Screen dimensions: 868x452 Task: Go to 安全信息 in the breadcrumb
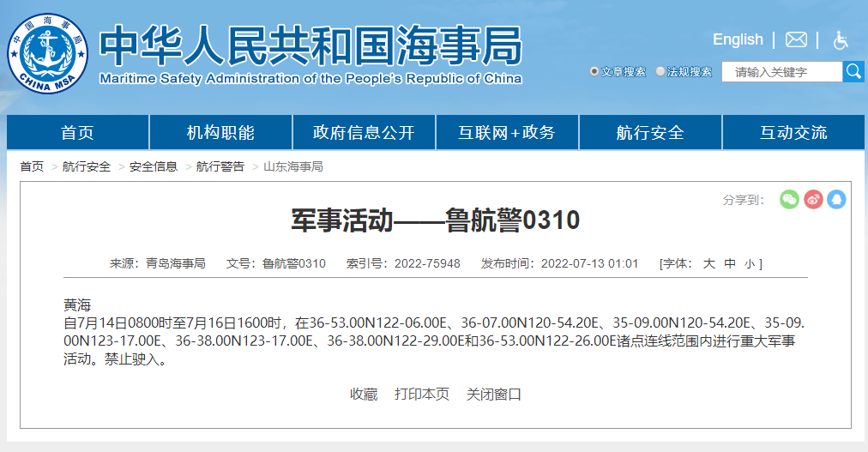pyautogui.click(x=154, y=166)
